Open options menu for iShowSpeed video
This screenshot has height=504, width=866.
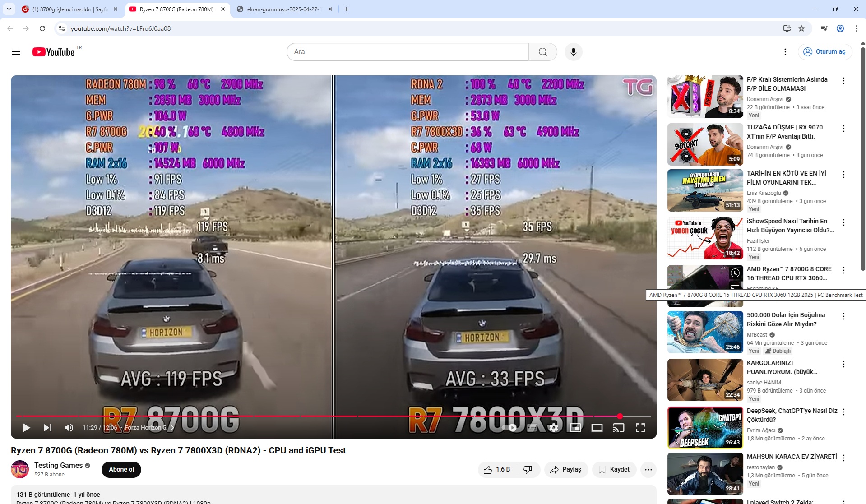[x=843, y=222]
